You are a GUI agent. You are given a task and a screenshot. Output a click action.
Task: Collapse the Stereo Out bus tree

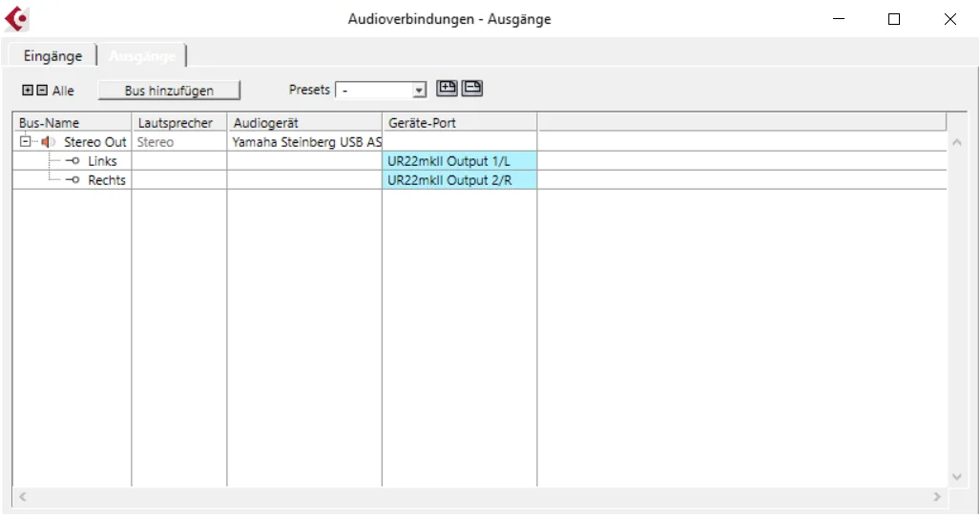point(25,142)
